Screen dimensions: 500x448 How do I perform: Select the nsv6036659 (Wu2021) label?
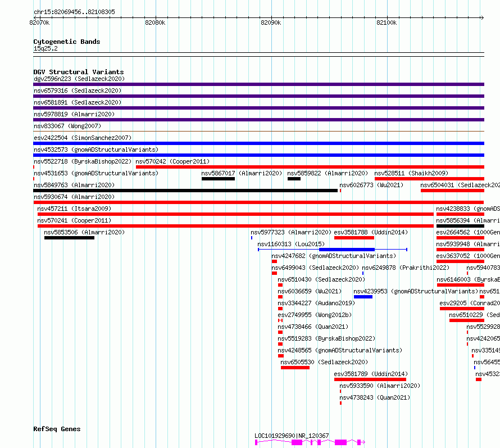pos(310,291)
